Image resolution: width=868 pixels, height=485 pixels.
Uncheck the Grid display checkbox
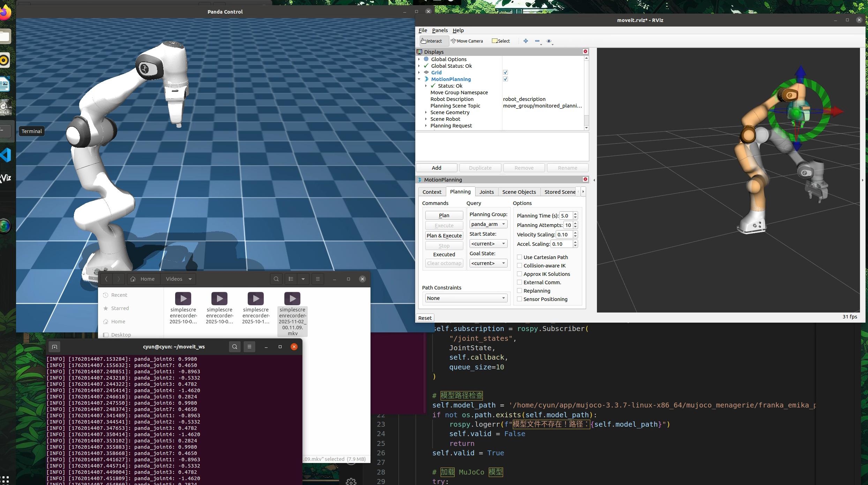(x=505, y=72)
